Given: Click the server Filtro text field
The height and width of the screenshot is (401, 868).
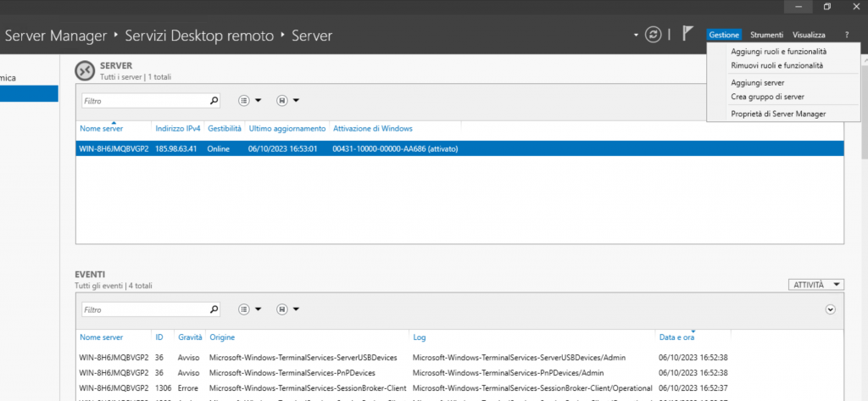Looking at the screenshot, I should [x=144, y=100].
